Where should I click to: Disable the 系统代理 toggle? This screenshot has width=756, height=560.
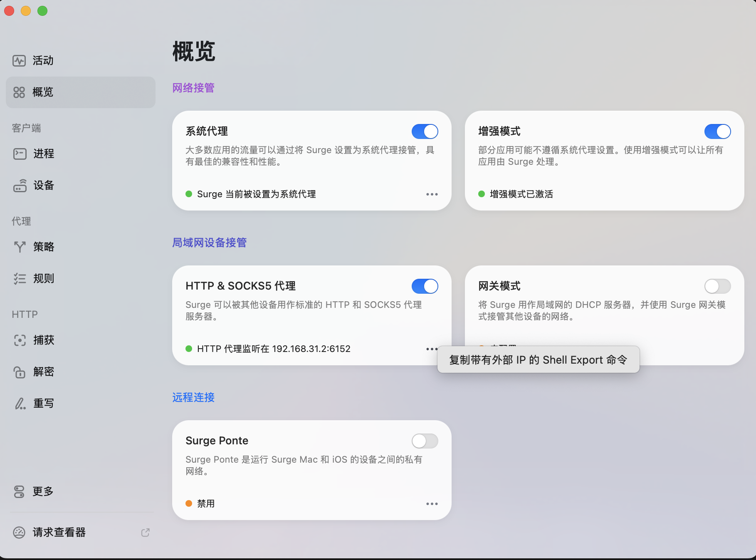tap(424, 131)
